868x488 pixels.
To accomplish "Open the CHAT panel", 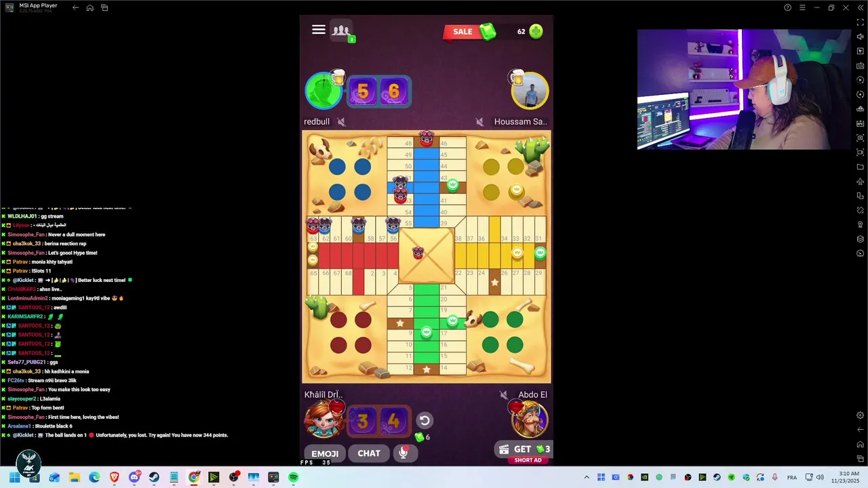I will coord(369,453).
